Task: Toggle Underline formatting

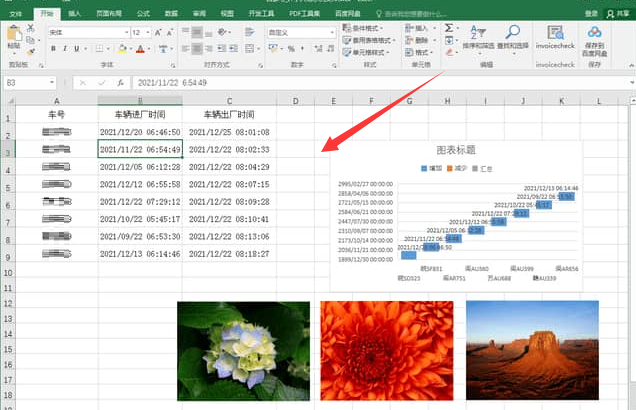Action: click(78, 48)
